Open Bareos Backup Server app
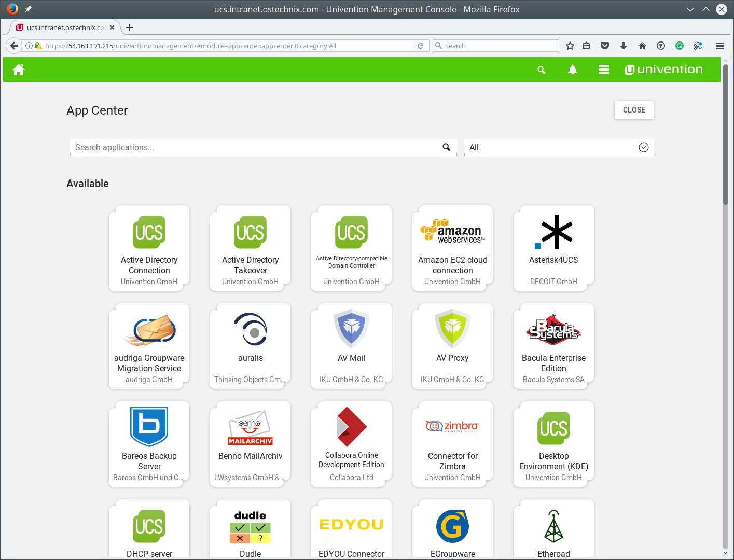Screen dimensions: 734x560 (x=149, y=444)
